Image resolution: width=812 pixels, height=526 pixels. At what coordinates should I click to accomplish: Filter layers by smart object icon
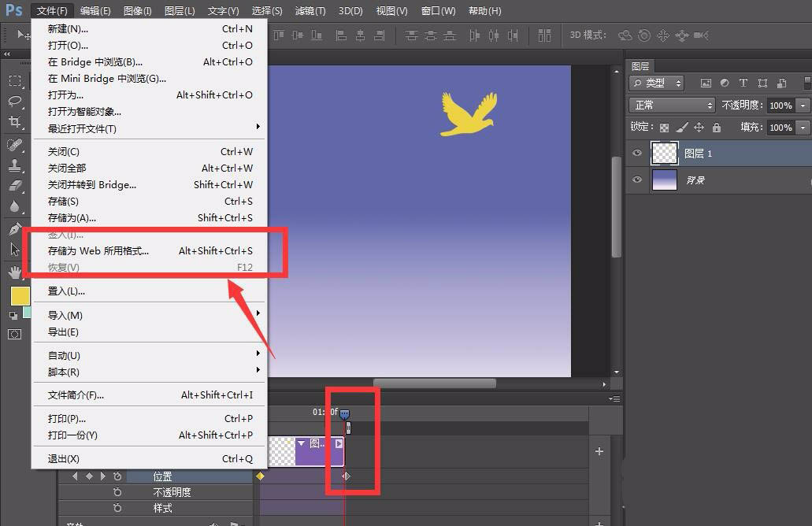pyautogui.click(x=782, y=83)
